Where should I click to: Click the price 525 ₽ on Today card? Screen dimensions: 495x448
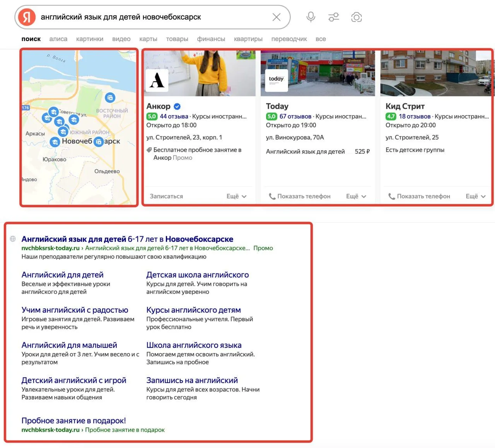click(362, 151)
